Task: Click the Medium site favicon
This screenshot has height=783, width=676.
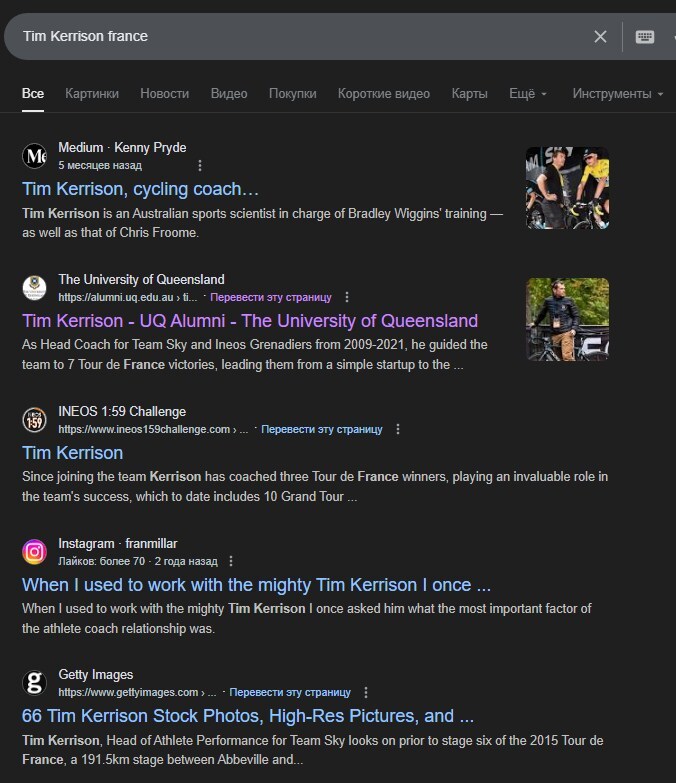Action: coord(35,156)
